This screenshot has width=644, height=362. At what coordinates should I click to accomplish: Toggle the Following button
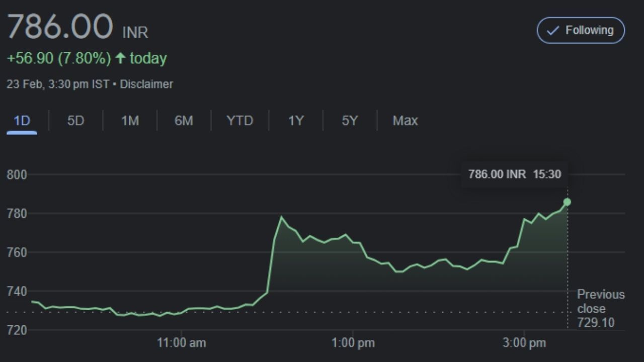pos(581,30)
